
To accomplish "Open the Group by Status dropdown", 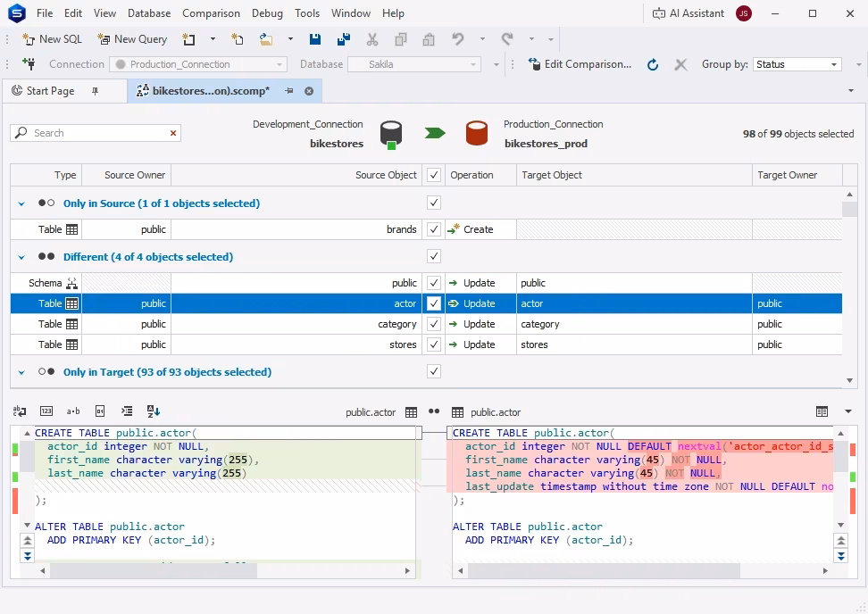I will pyautogui.click(x=797, y=64).
